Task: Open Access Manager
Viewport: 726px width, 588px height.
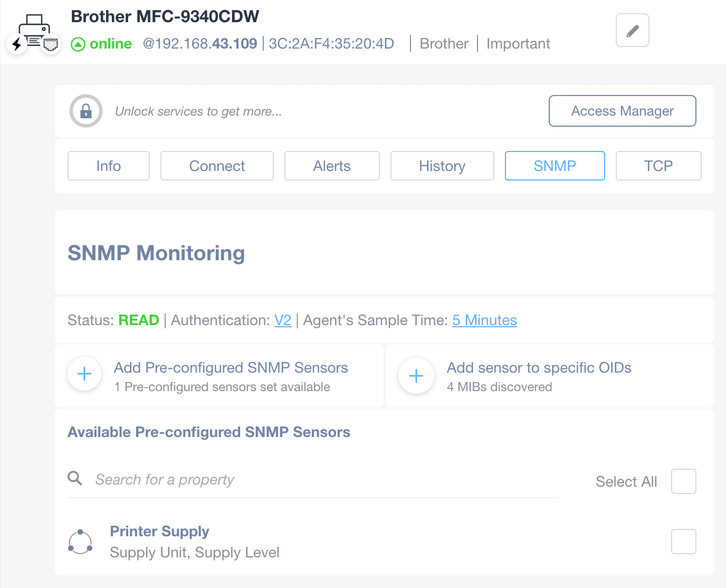Action: click(x=622, y=111)
